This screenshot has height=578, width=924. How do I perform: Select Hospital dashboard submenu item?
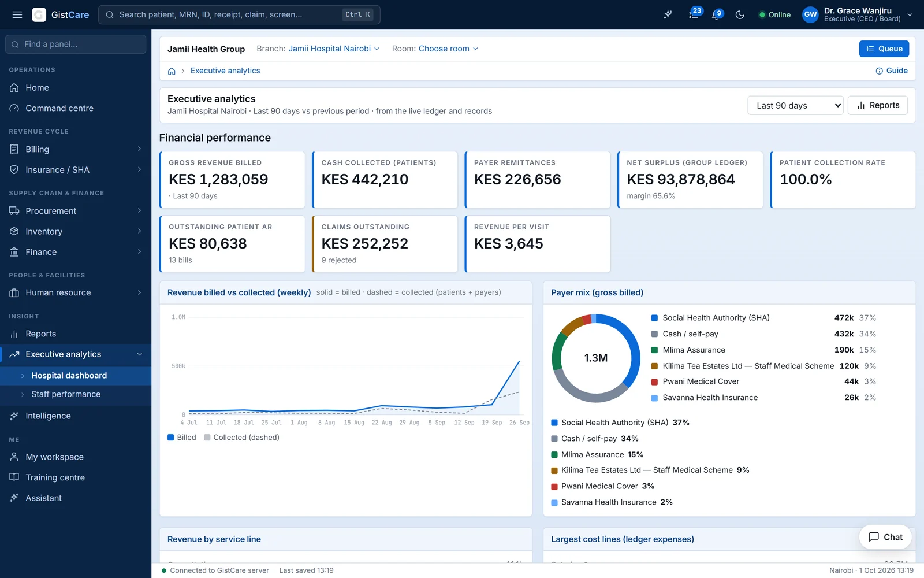pos(76,376)
